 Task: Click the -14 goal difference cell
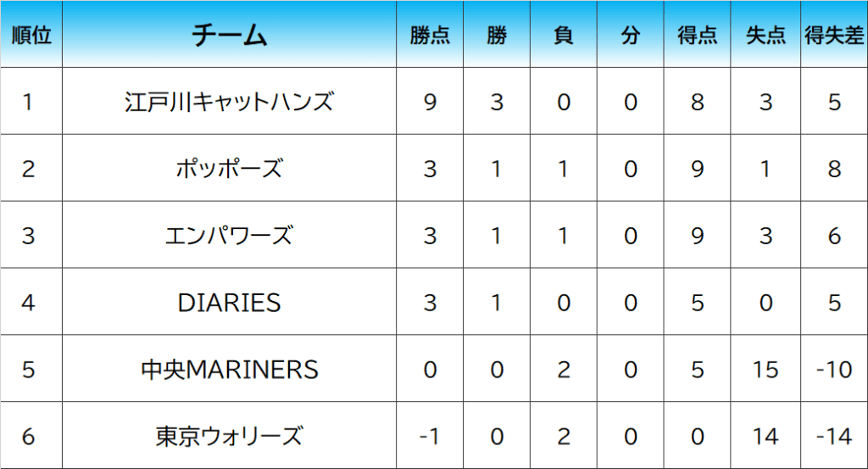[834, 436]
